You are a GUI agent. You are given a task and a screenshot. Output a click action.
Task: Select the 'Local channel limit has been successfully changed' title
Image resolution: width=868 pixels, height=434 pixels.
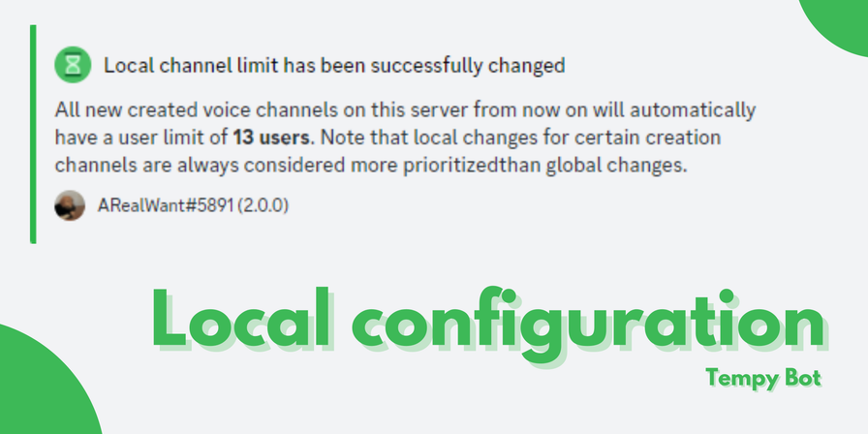point(334,66)
